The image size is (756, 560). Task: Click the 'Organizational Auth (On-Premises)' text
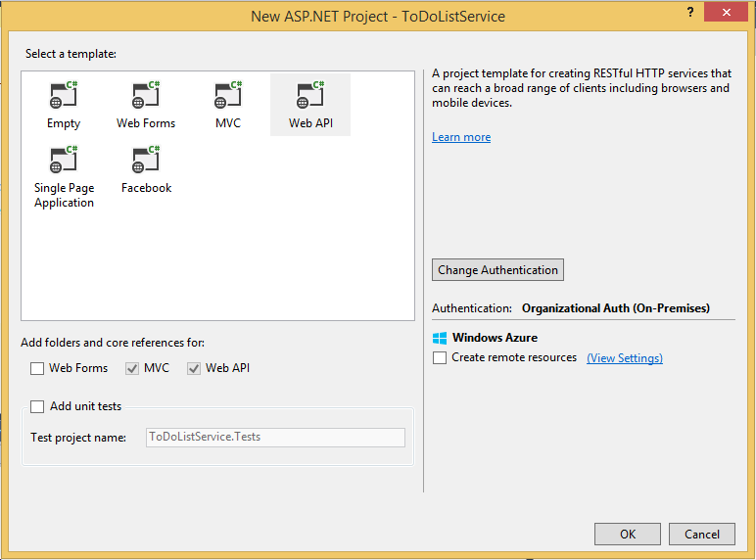click(x=616, y=308)
